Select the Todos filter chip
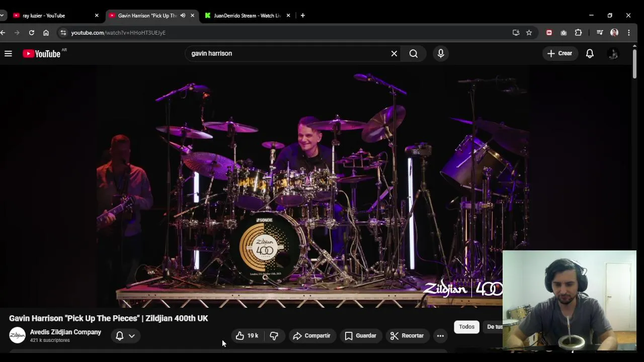 click(x=466, y=327)
